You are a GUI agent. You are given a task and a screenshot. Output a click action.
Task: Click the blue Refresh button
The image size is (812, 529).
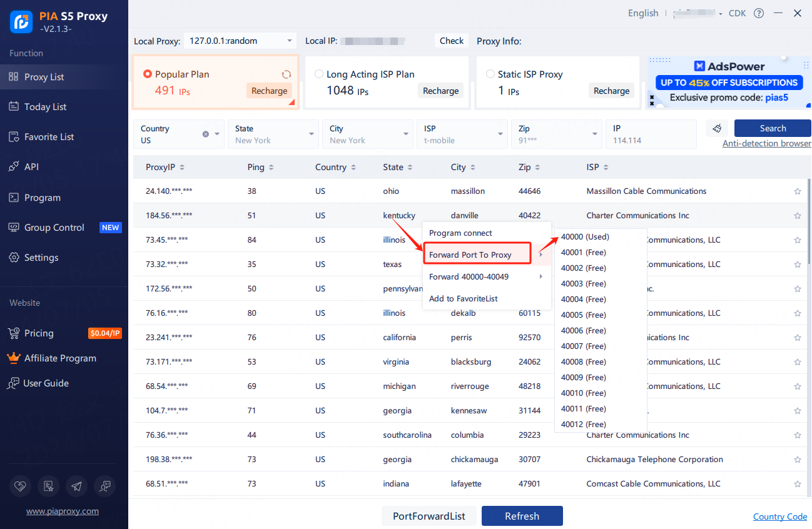point(522,516)
